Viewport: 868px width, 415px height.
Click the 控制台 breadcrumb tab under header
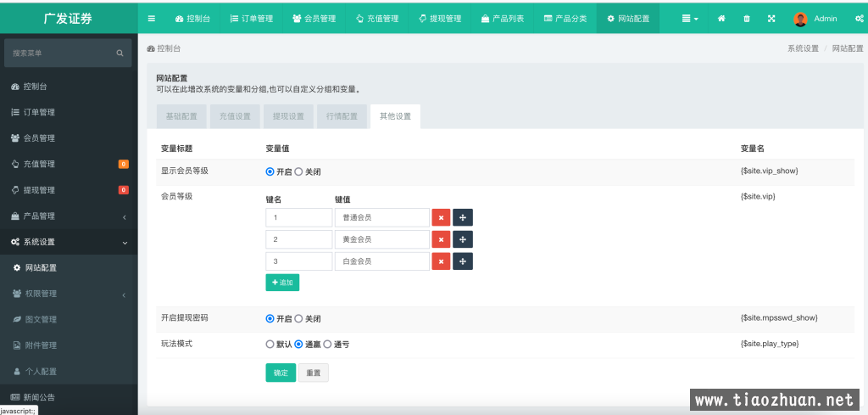[164, 48]
